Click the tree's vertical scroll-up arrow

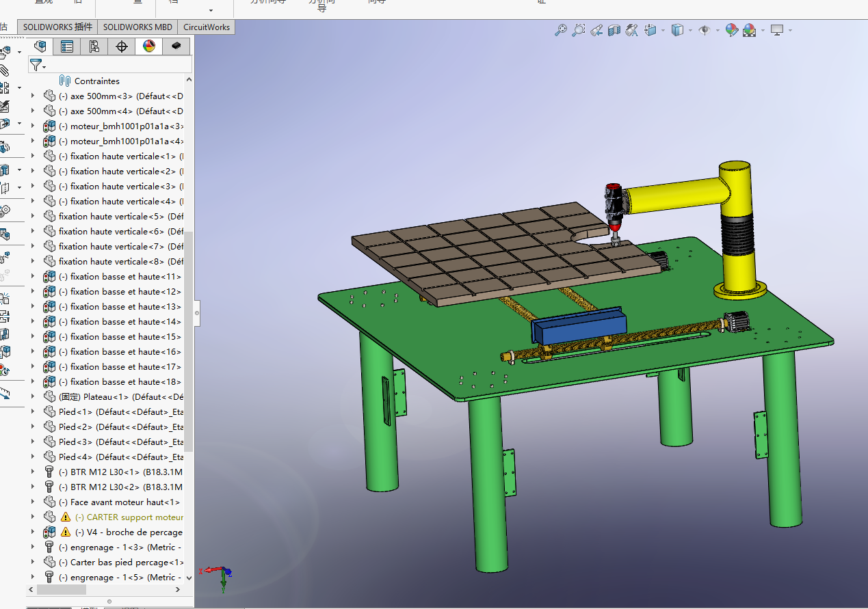tap(189, 81)
